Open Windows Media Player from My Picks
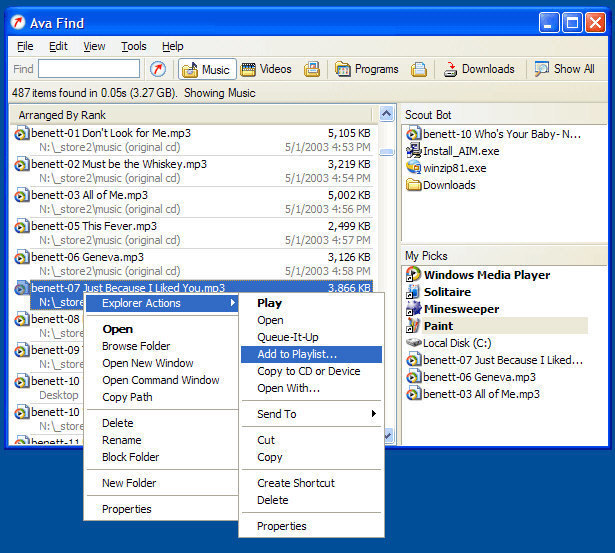 tap(478, 275)
